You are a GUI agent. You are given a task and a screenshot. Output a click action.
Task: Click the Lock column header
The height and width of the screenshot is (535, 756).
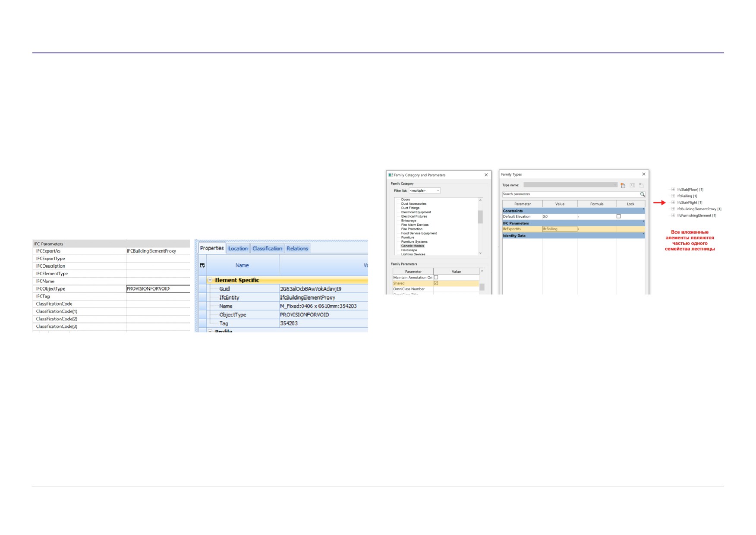click(630, 204)
